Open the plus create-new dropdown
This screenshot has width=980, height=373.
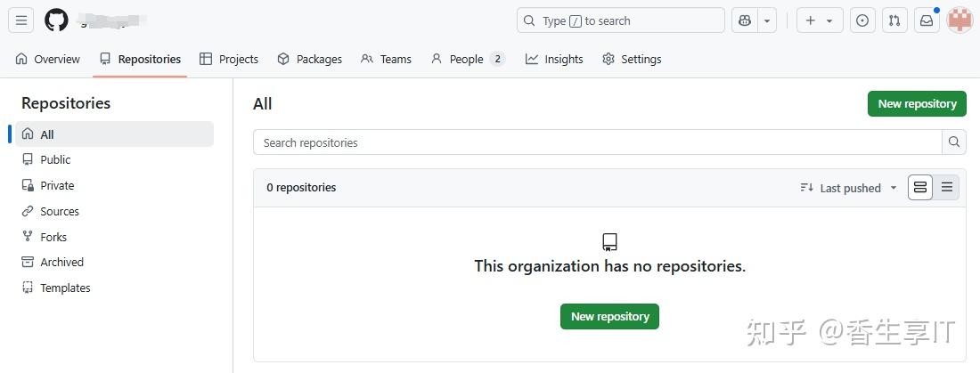pos(819,20)
